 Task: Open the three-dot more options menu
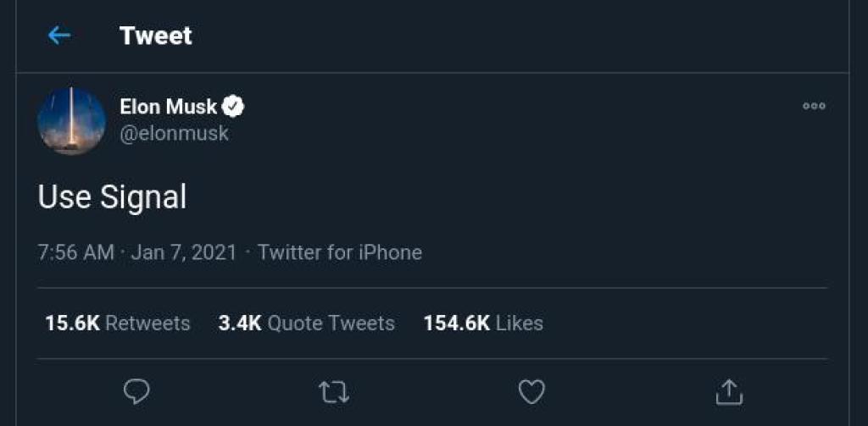(x=814, y=107)
